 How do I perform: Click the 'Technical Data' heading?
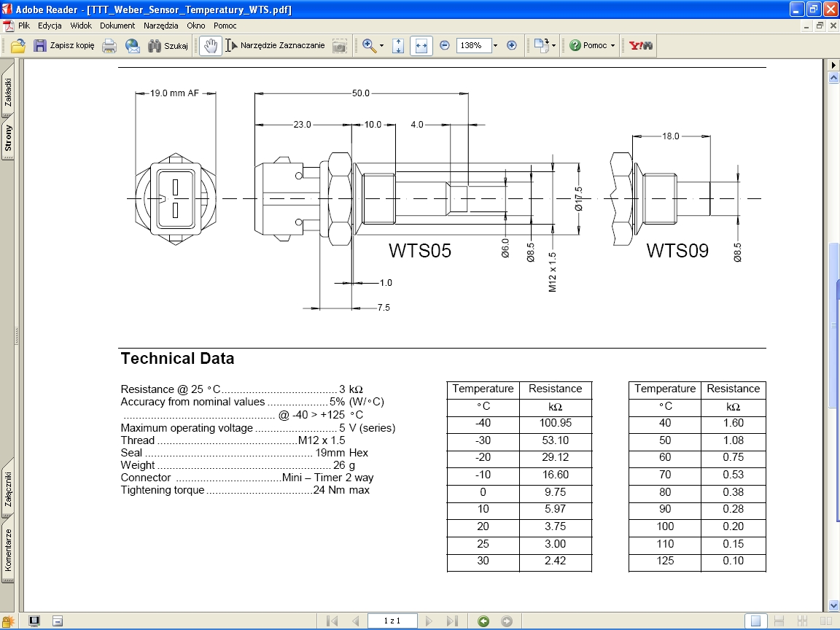click(x=177, y=359)
